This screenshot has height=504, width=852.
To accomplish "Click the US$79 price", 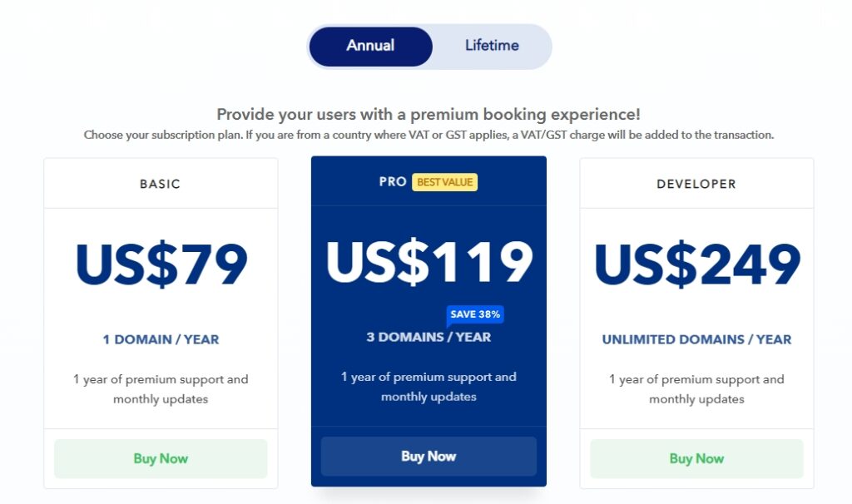I will [x=161, y=264].
